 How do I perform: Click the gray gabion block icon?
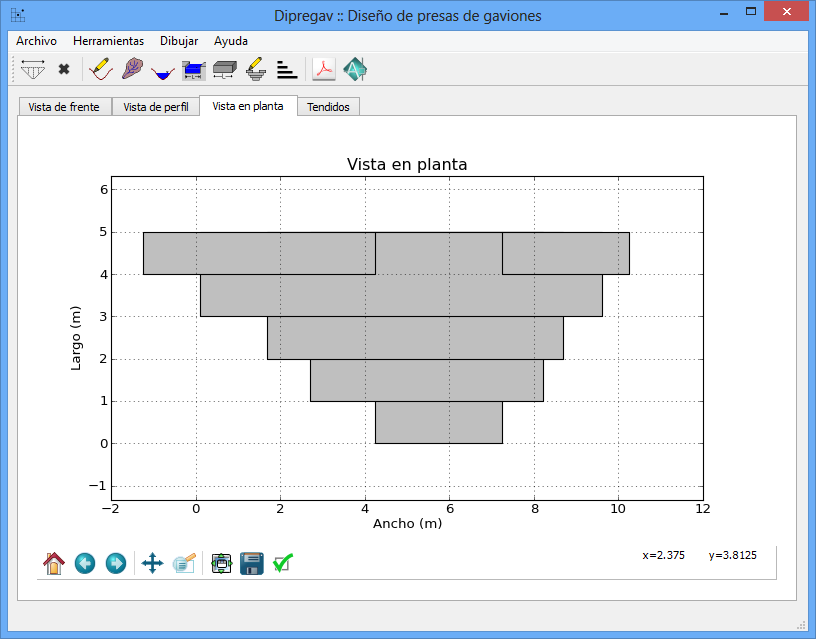[x=224, y=70]
